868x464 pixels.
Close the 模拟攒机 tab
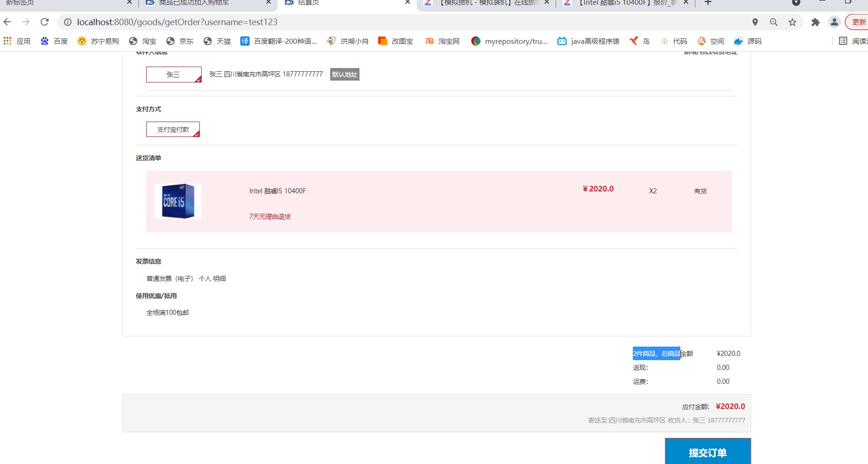point(547,3)
